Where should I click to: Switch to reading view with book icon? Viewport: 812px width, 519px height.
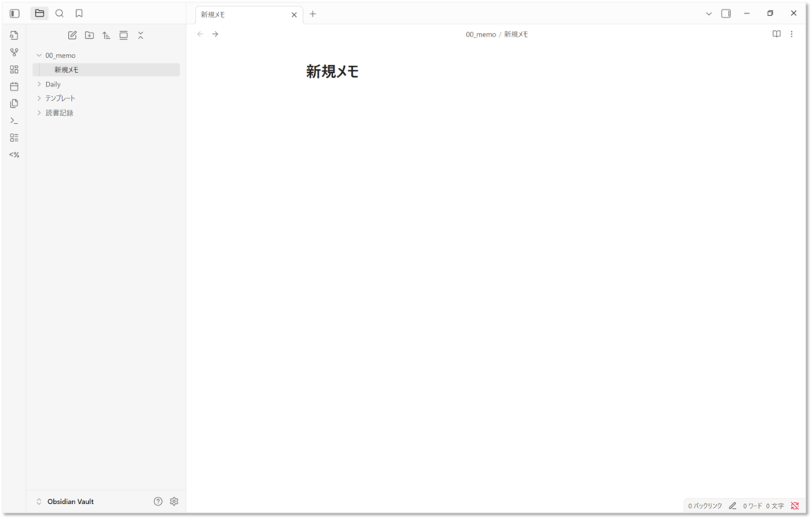(776, 34)
